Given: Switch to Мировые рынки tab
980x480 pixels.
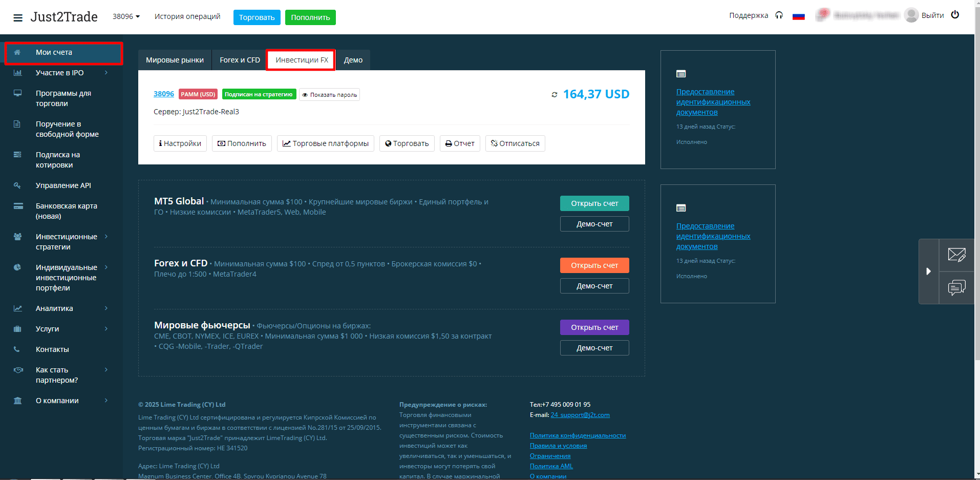Looking at the screenshot, I should coord(175,60).
